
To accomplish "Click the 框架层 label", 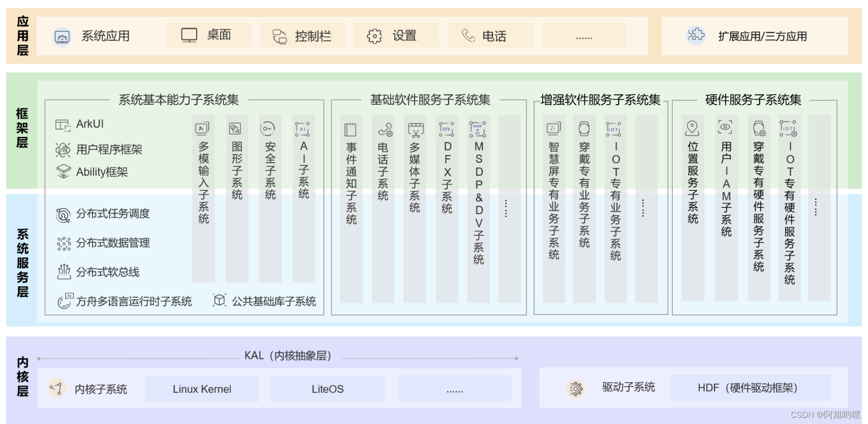I will coord(22,128).
